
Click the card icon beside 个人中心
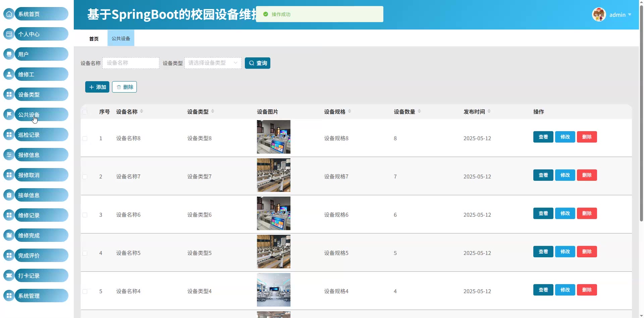(x=9, y=34)
